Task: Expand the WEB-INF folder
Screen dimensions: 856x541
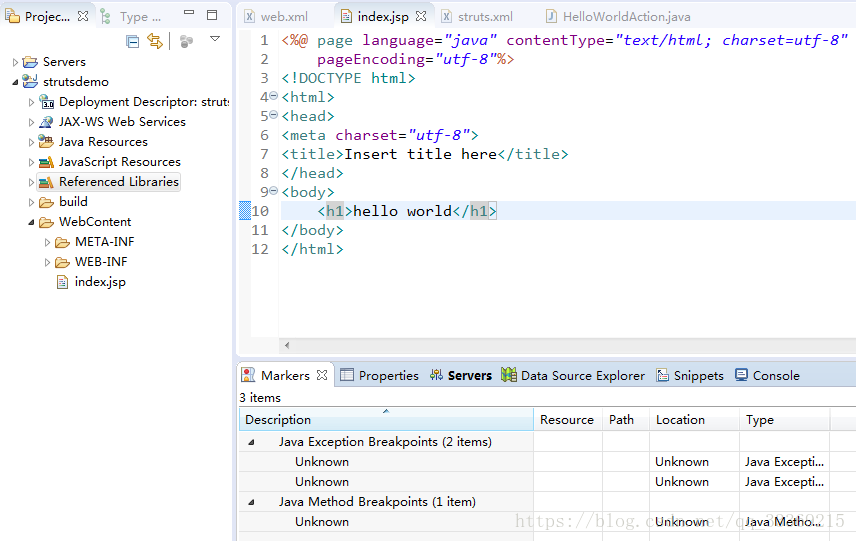Action: (47, 263)
